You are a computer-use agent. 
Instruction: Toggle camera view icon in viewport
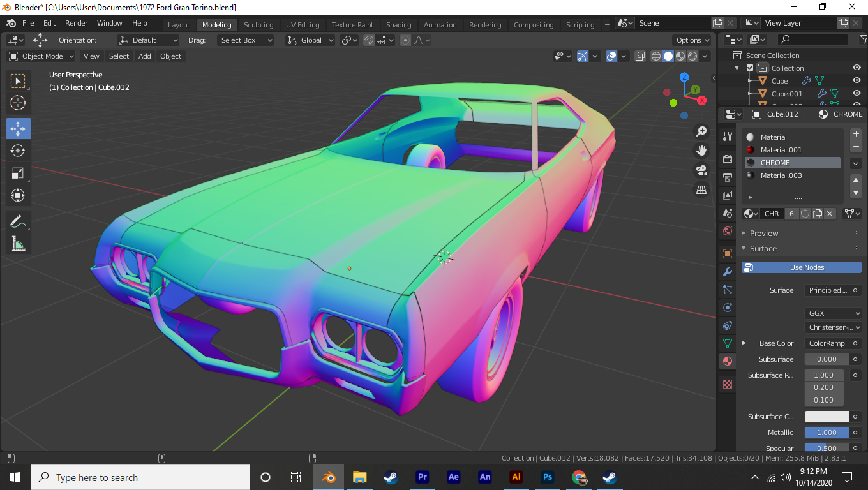coord(701,170)
